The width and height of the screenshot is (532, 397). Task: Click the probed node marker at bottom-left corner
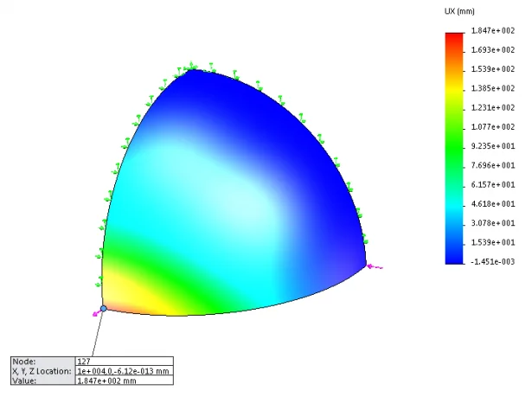pyautogui.click(x=104, y=308)
